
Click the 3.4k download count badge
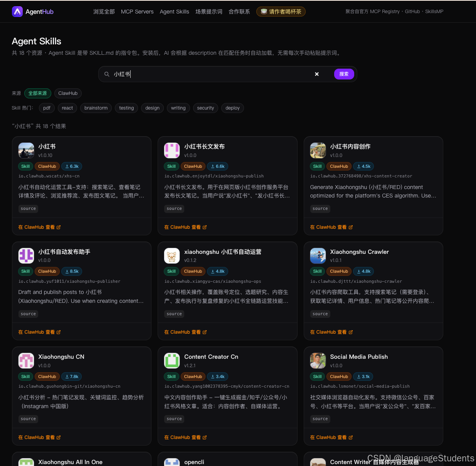point(218,377)
